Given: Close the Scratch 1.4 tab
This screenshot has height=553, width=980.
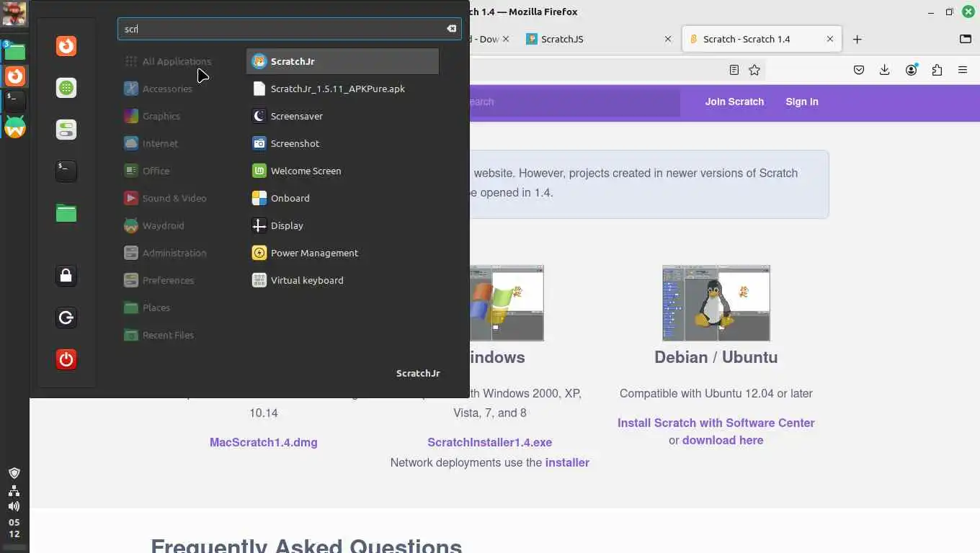Looking at the screenshot, I should click(x=830, y=40).
